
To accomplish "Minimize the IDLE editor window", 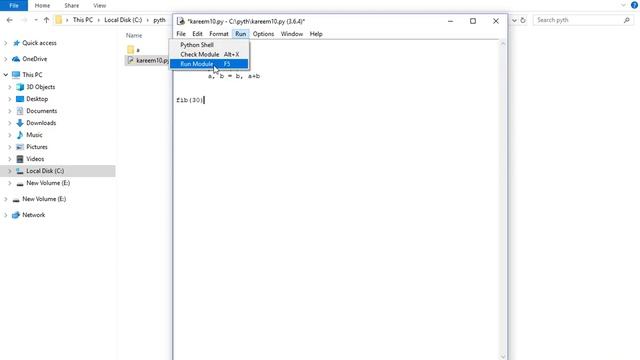I will coord(450,21).
